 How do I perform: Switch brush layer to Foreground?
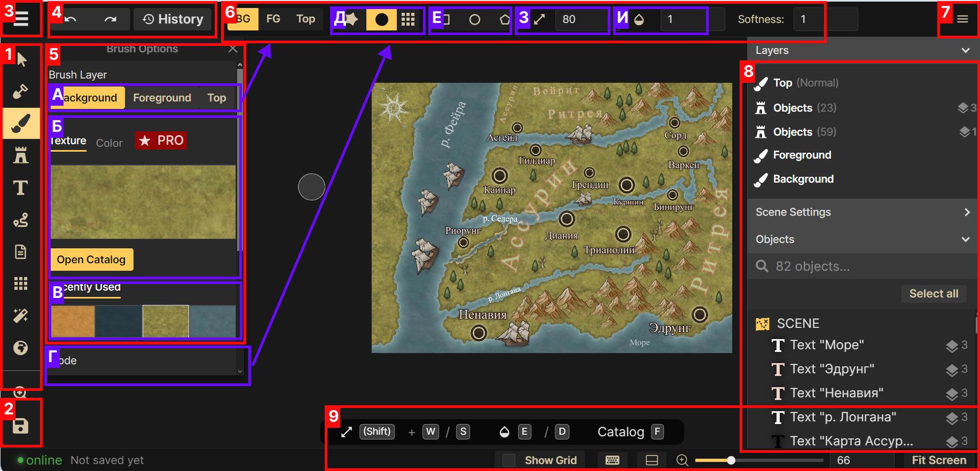tap(162, 98)
